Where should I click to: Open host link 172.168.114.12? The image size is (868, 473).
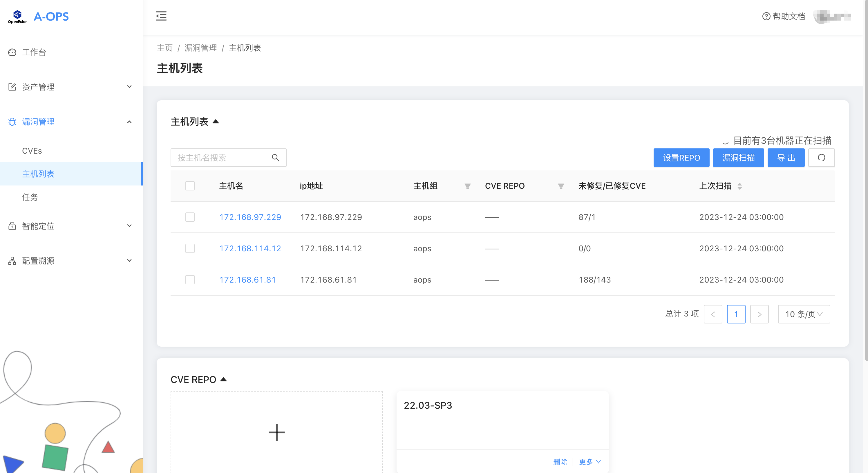point(250,248)
